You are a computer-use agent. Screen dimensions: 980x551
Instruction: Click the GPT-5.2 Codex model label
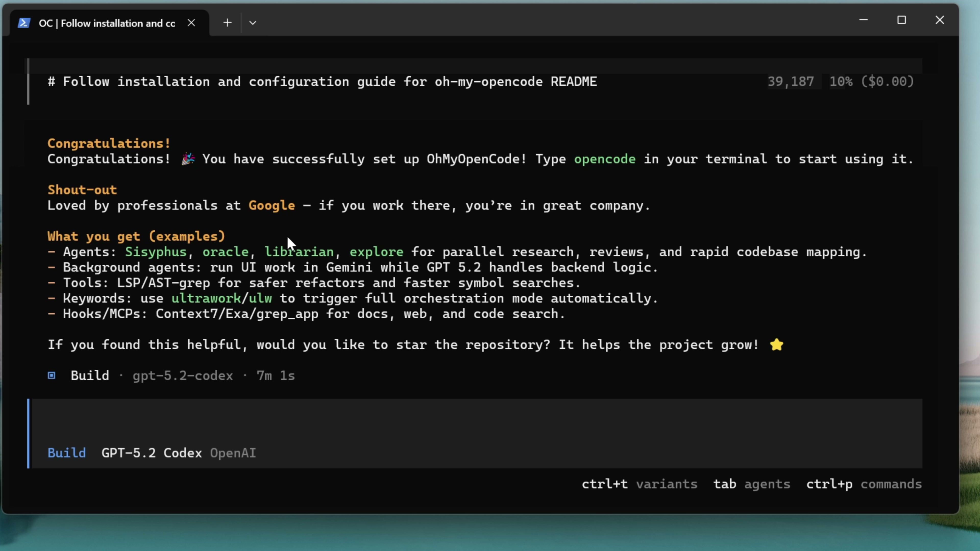tap(151, 453)
